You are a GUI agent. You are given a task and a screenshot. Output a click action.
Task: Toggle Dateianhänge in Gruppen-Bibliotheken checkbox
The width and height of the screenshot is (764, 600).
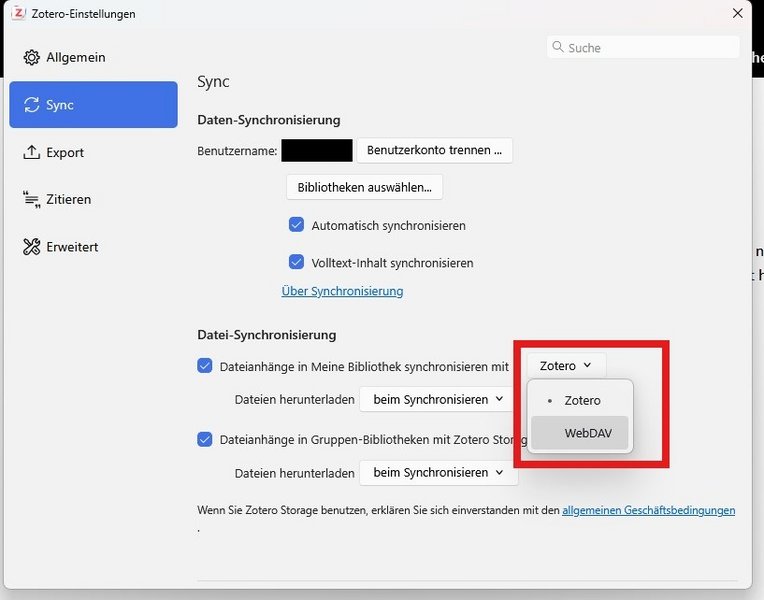pos(205,439)
